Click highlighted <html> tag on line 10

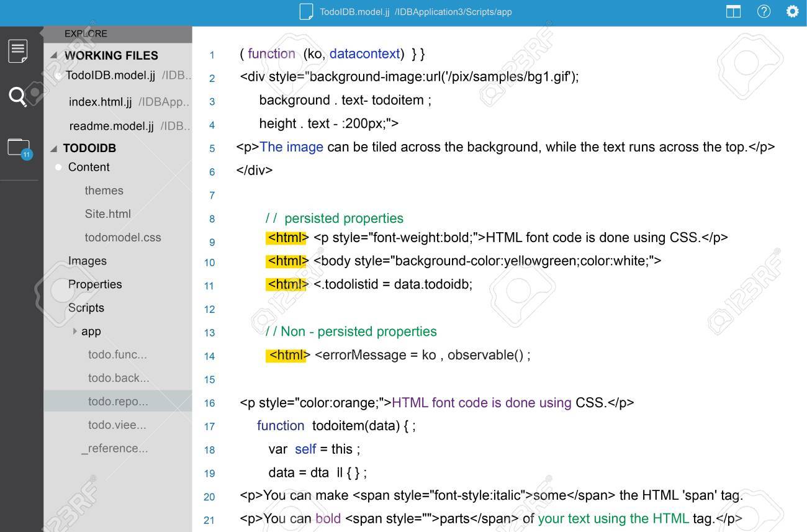tap(287, 261)
